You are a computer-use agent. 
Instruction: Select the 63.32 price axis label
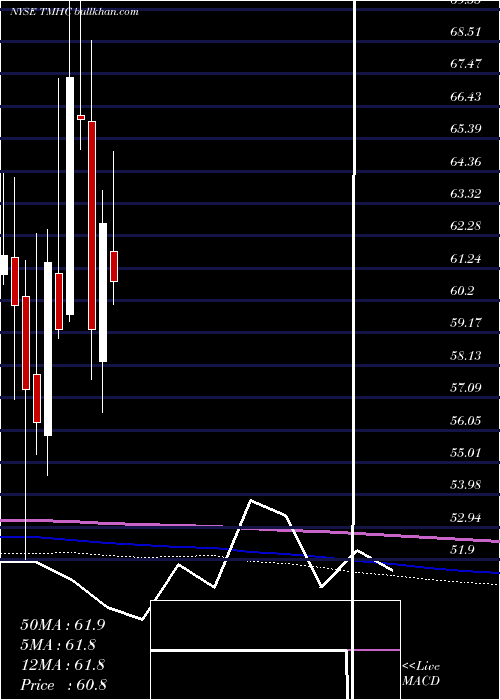point(466,194)
